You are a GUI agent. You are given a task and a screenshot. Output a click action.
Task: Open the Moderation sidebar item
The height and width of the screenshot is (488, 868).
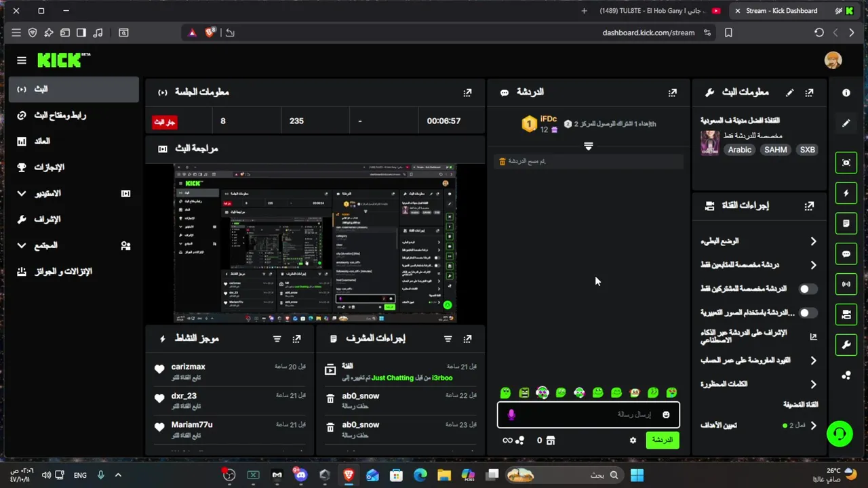tap(73, 220)
